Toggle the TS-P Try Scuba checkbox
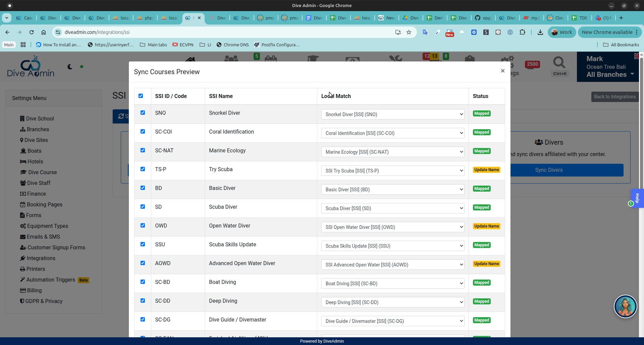The image size is (644, 345). point(143,169)
